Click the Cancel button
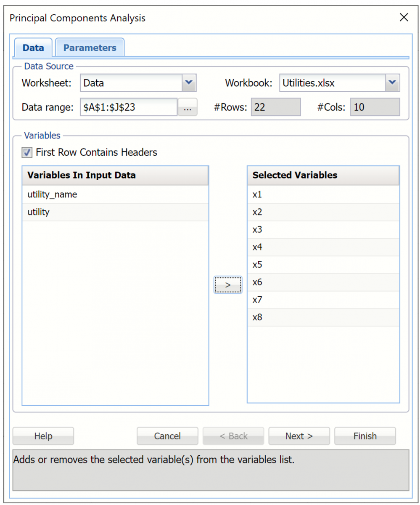This screenshot has width=420, height=505. tap(167, 436)
